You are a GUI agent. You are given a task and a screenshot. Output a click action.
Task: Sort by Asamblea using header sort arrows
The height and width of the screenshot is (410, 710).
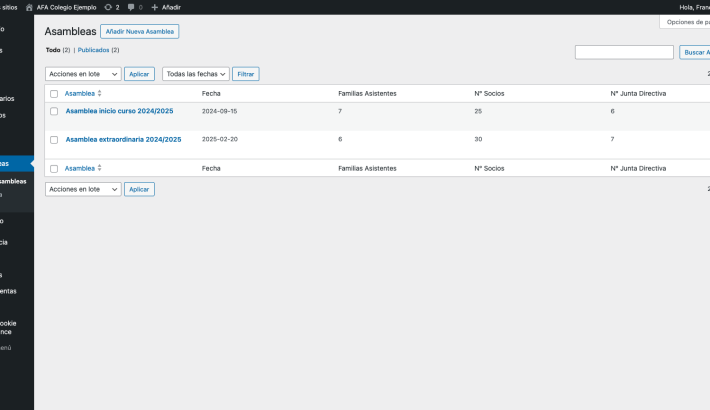tap(99, 93)
